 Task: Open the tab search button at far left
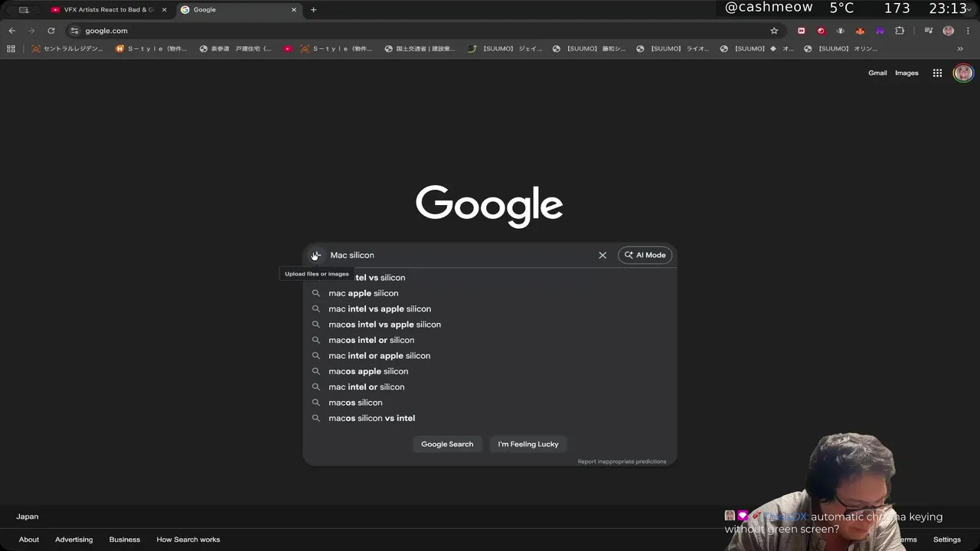24,10
